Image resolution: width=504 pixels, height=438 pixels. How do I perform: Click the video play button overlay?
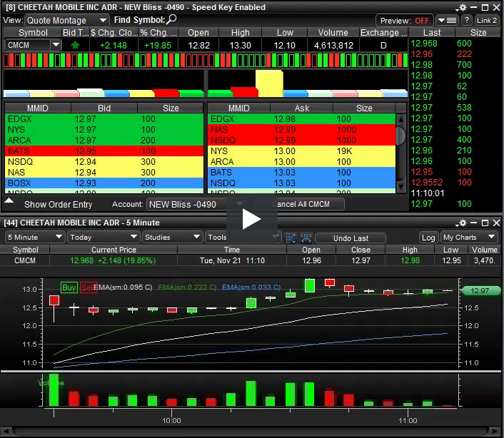click(x=251, y=218)
